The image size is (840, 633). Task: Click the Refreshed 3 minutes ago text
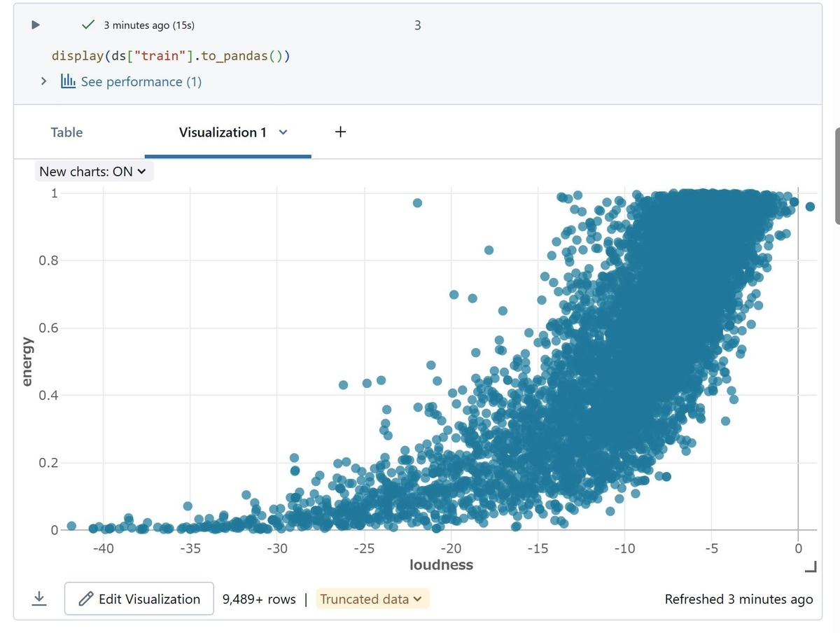pos(738,599)
